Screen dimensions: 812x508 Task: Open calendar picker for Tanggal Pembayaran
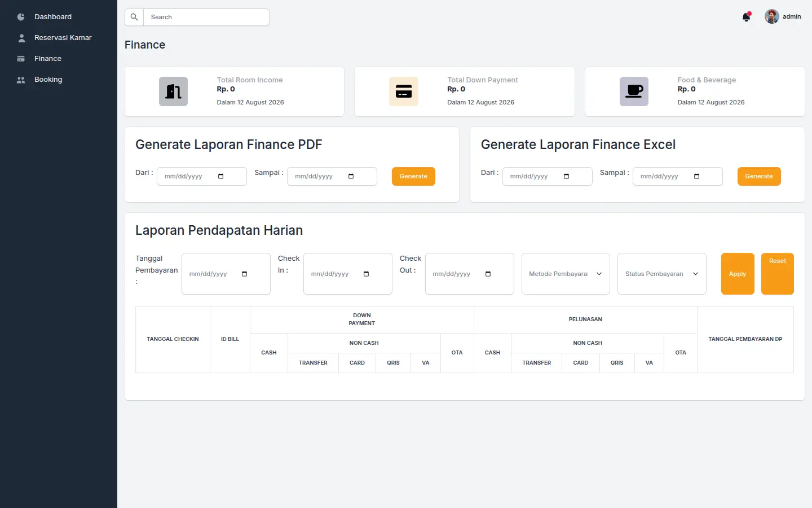[244, 274]
